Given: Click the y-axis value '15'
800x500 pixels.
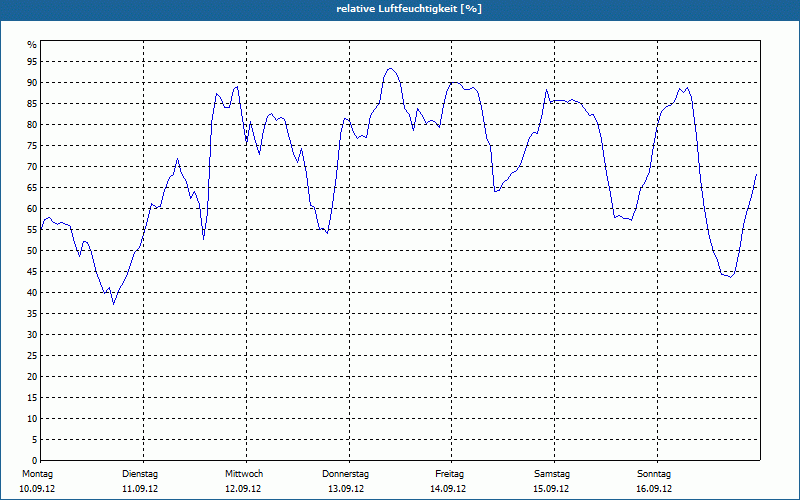Looking at the screenshot, I should pos(32,397).
